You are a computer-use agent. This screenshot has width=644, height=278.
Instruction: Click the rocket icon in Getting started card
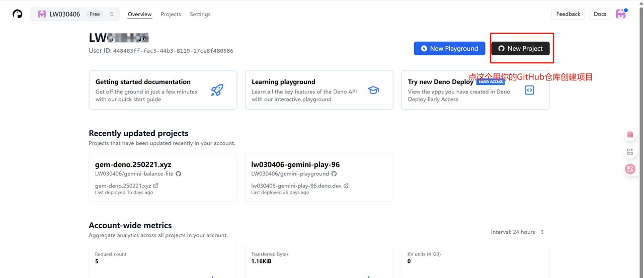pos(217,90)
